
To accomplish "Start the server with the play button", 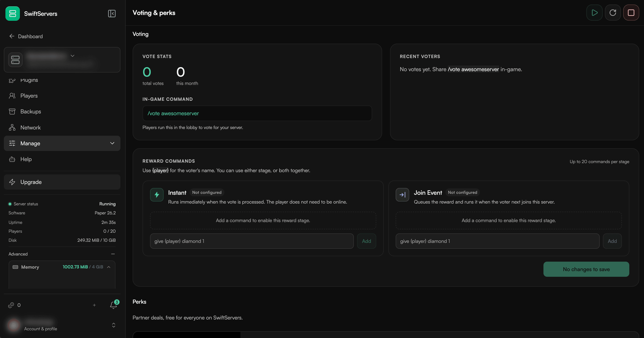I will tap(595, 13).
